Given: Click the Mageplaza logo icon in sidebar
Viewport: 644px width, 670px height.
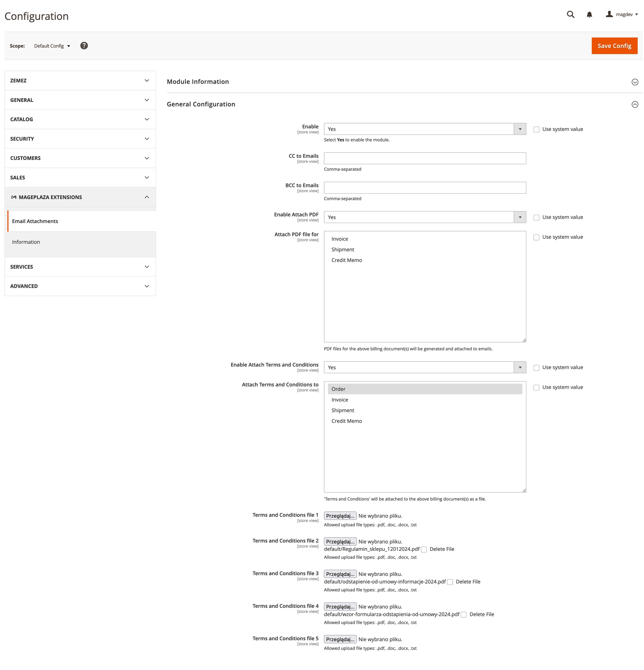Looking at the screenshot, I should click(14, 197).
